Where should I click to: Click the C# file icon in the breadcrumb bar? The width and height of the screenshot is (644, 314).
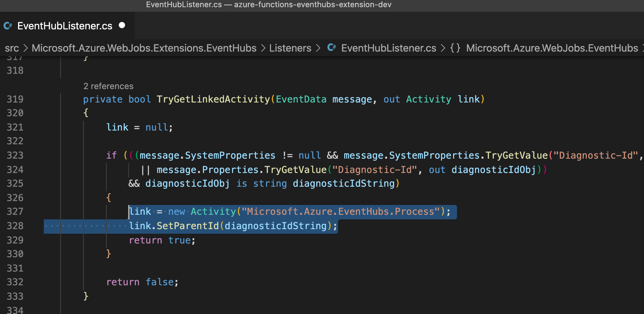[331, 48]
